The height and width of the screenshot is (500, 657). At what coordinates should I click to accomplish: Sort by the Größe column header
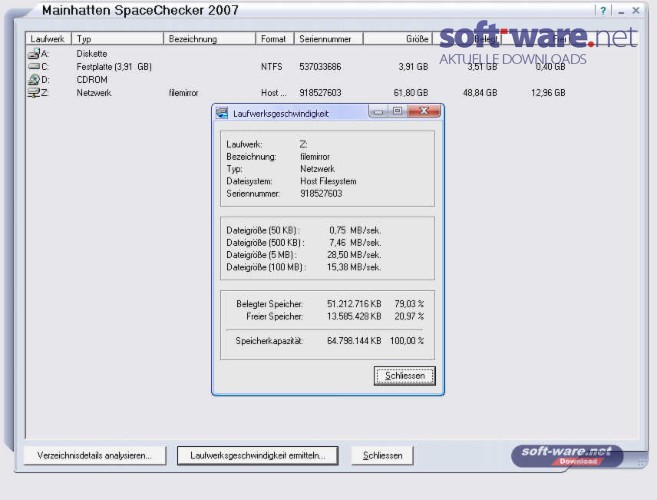click(x=397, y=39)
